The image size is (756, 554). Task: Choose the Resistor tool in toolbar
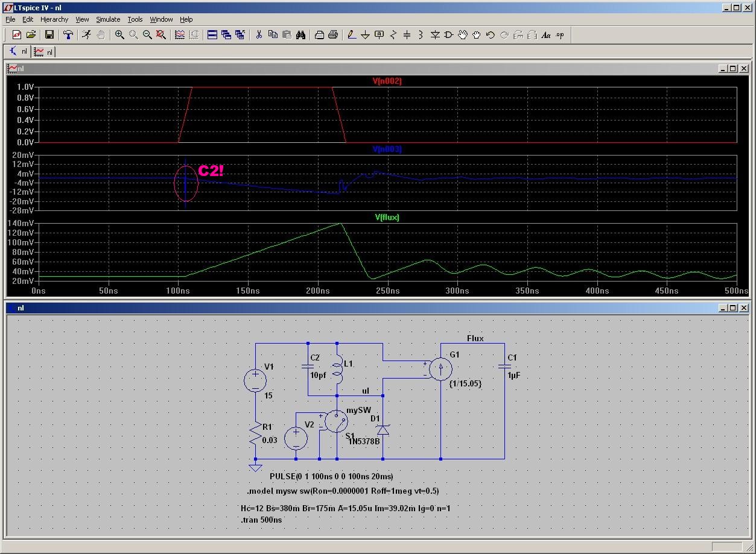click(x=393, y=35)
